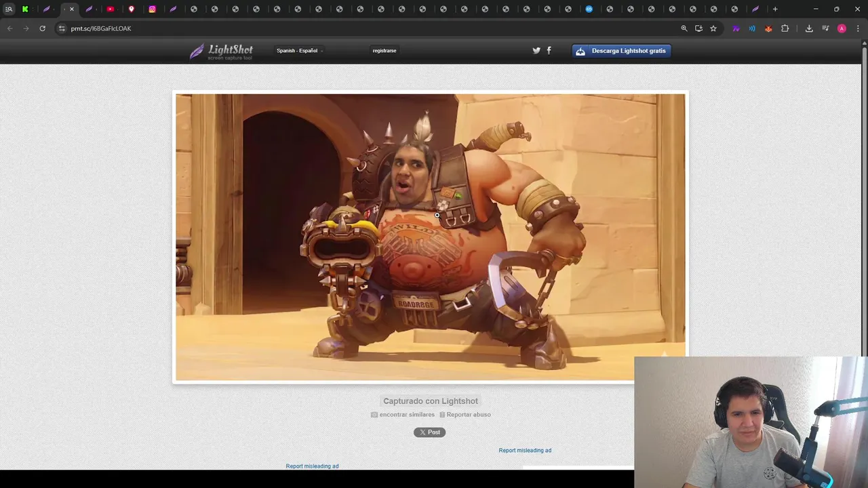Viewport: 868px width, 488px height.
Task: Go forward to the next page
Action: pos(26,28)
